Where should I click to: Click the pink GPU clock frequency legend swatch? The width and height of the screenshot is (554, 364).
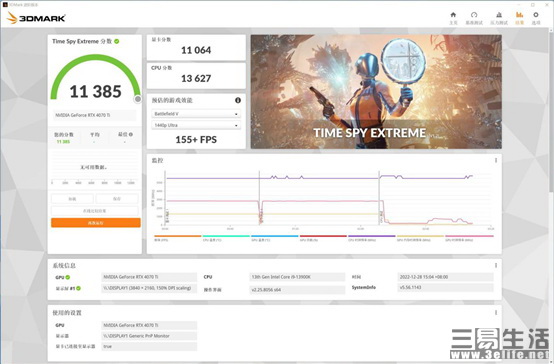[469, 236]
